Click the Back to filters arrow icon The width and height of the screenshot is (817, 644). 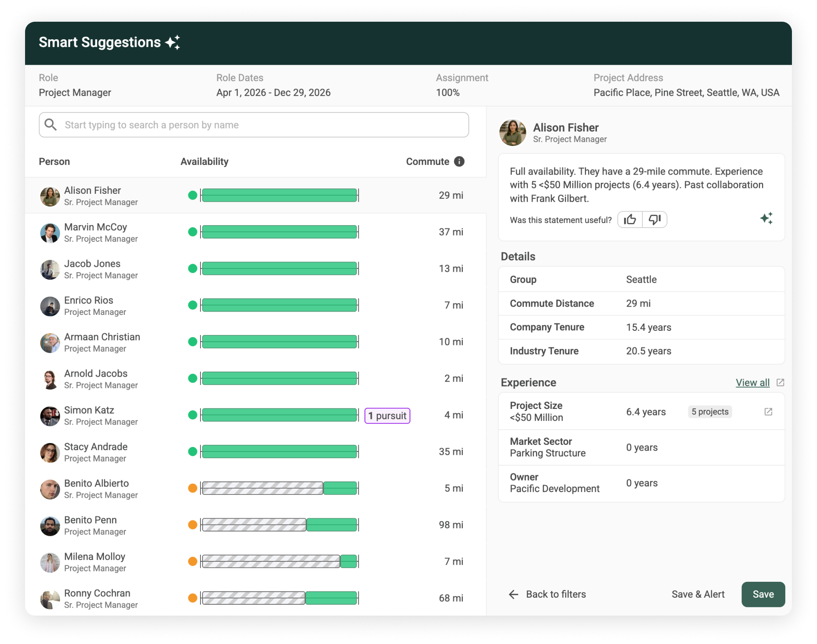pos(513,594)
